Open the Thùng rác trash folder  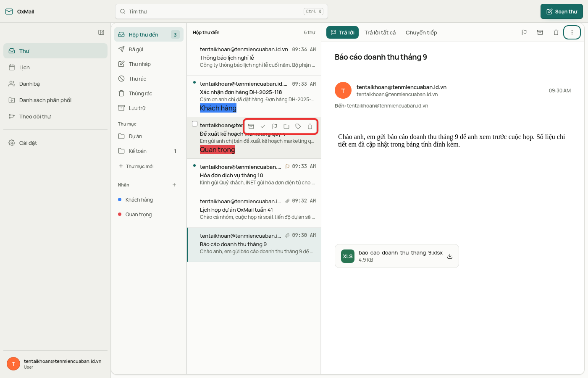(x=149, y=93)
